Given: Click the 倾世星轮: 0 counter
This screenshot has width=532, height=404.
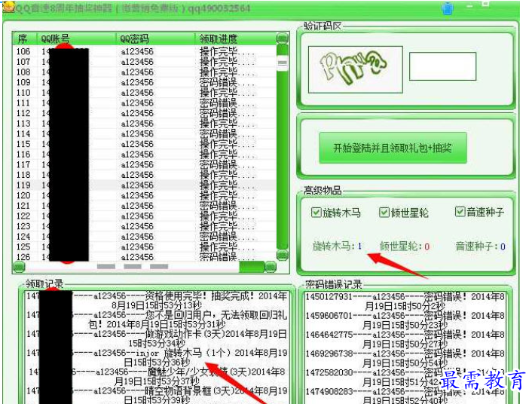Looking at the screenshot, I should click(x=405, y=246).
